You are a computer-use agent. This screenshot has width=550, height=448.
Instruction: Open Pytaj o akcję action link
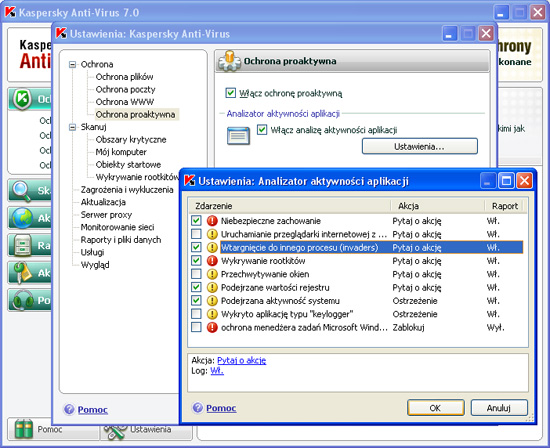[241, 360]
